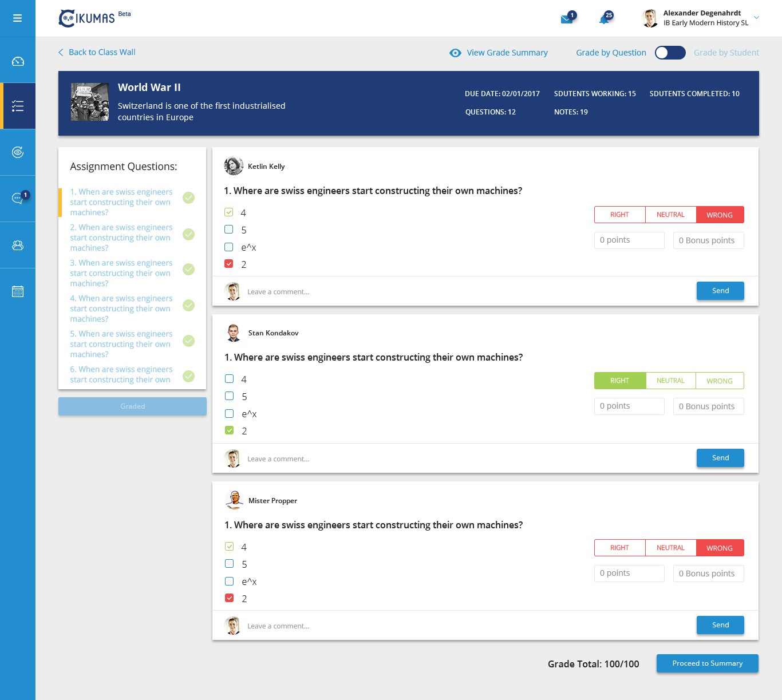Open the notifications bell with 25 badge

click(604, 19)
